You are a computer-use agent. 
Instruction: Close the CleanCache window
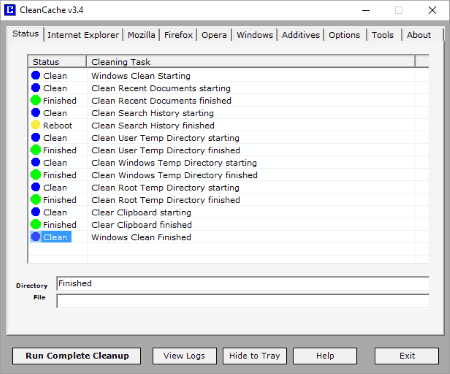pos(432,10)
